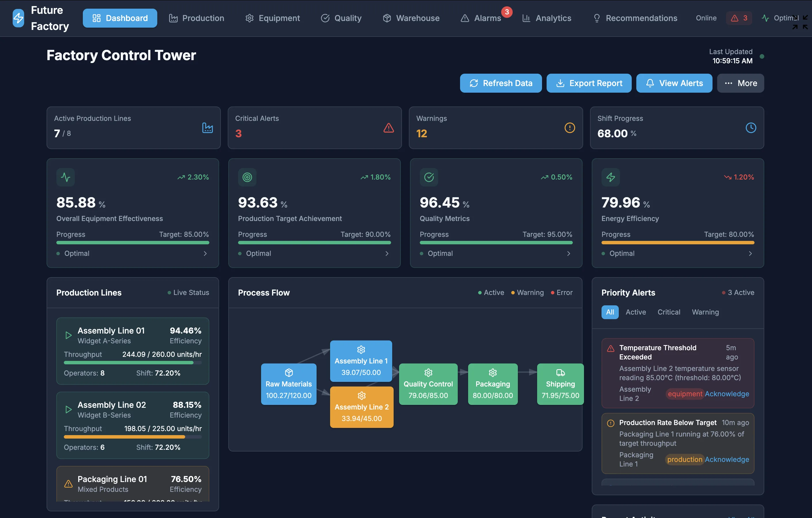Click the pulse icon in the OEE card
The width and height of the screenshot is (812, 518).
coord(66,177)
